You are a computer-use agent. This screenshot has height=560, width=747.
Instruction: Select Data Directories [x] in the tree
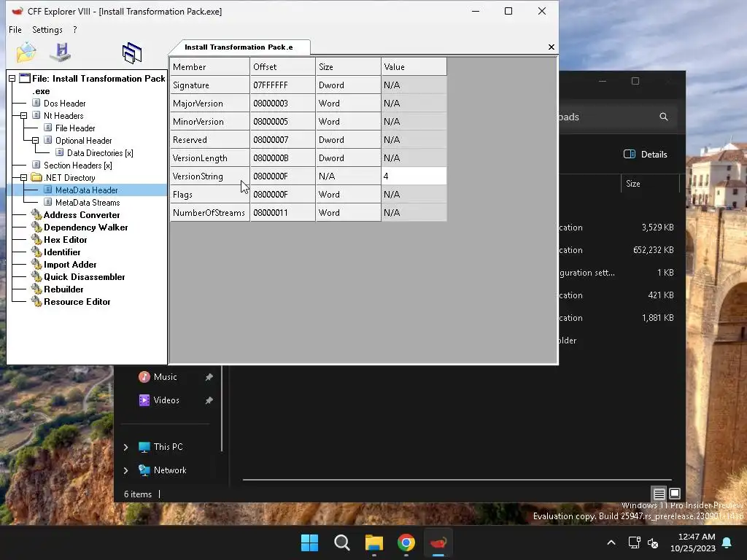[x=99, y=153]
